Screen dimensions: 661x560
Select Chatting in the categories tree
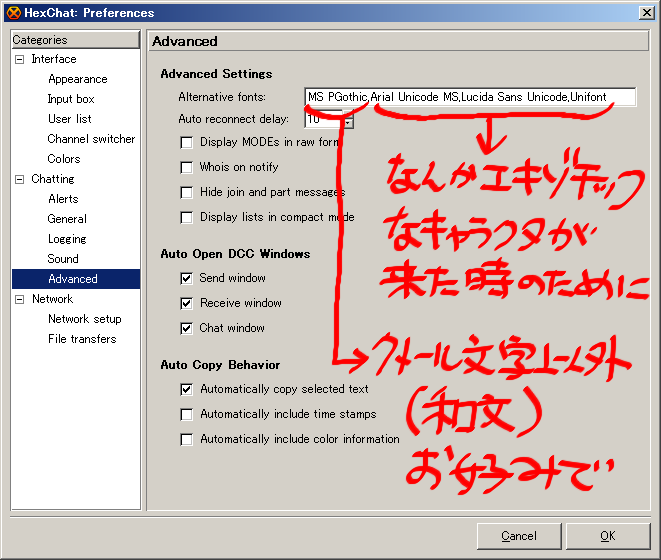coord(53,179)
